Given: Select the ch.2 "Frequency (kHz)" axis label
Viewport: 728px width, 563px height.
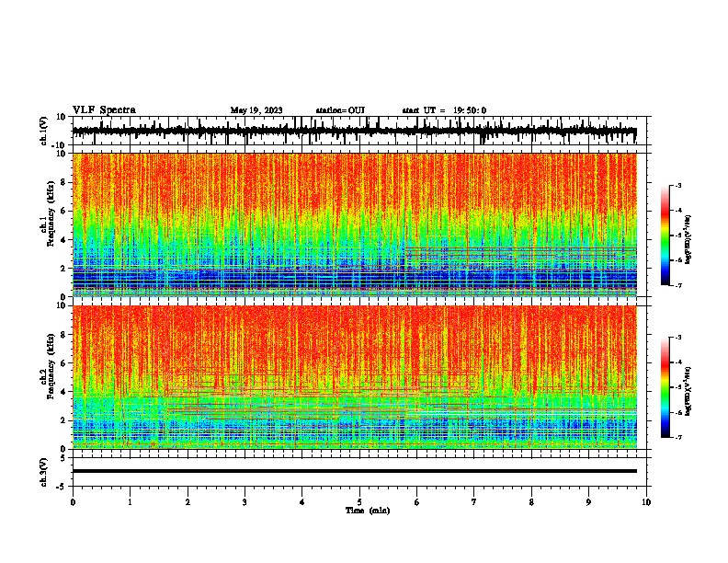Looking at the screenshot, I should [x=51, y=366].
